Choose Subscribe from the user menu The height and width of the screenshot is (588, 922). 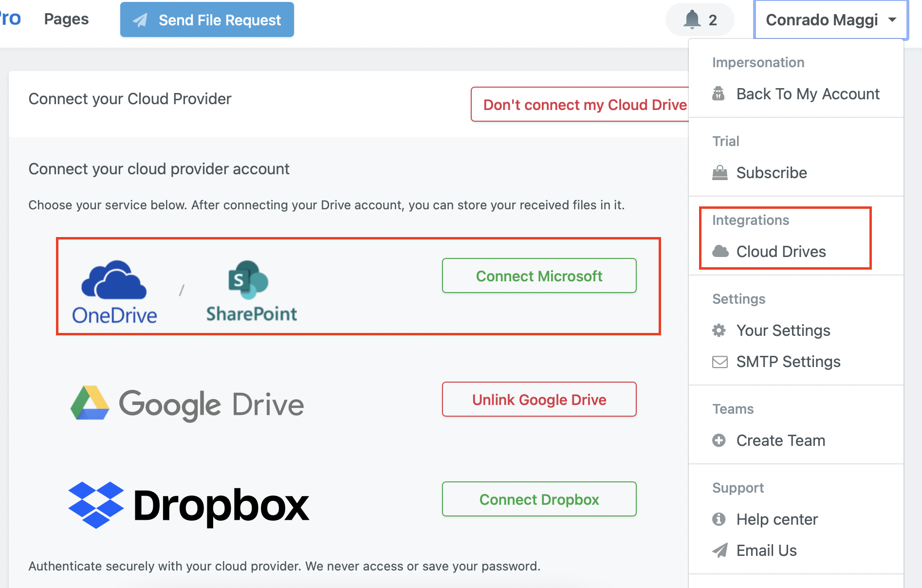[796, 173]
